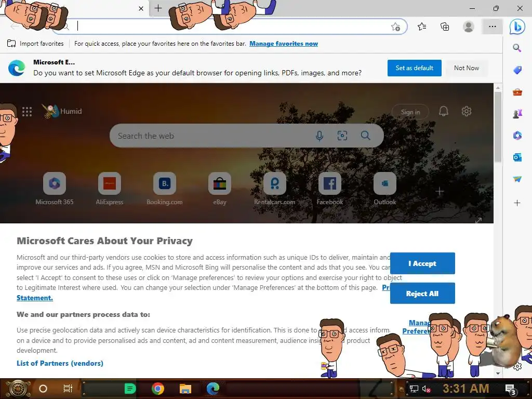Viewport: 532px width, 399px height.
Task: Click the search magnifier in web search box
Action: 365,136
